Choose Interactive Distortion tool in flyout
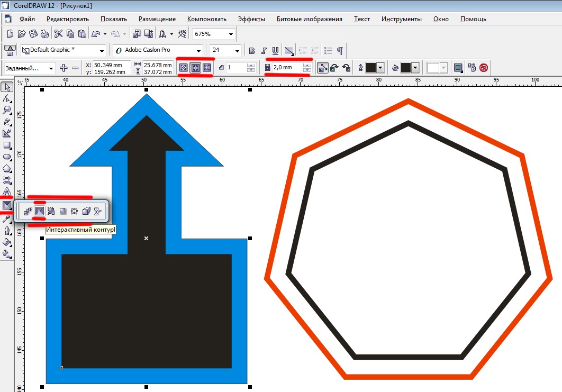562x392 pixels. pyautogui.click(x=51, y=212)
